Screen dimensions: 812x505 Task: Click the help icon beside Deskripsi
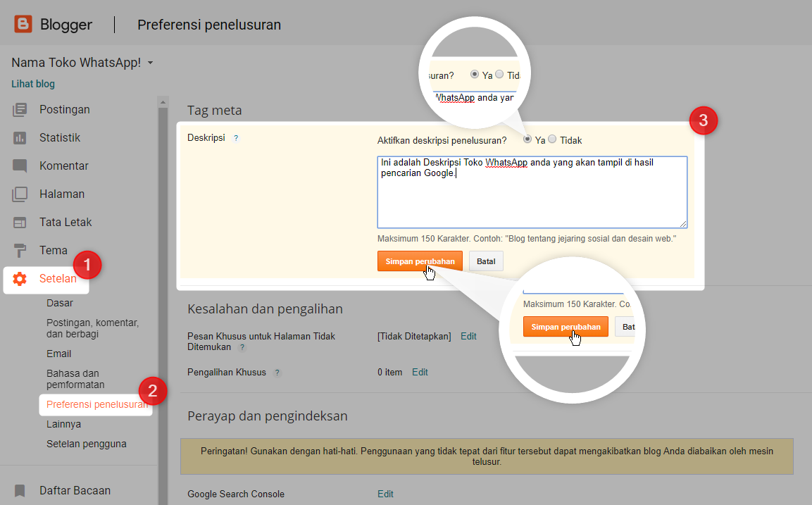click(x=236, y=138)
